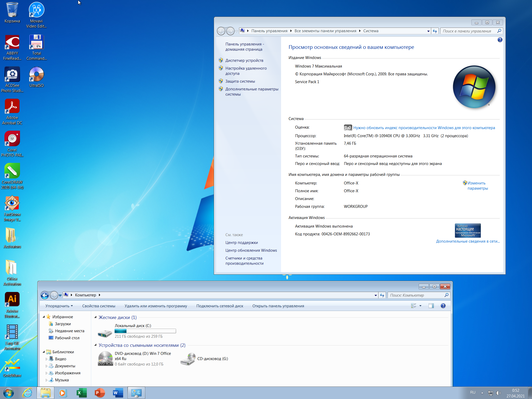Open Центр обновления Windows link
This screenshot has width=532, height=399.
click(x=251, y=250)
